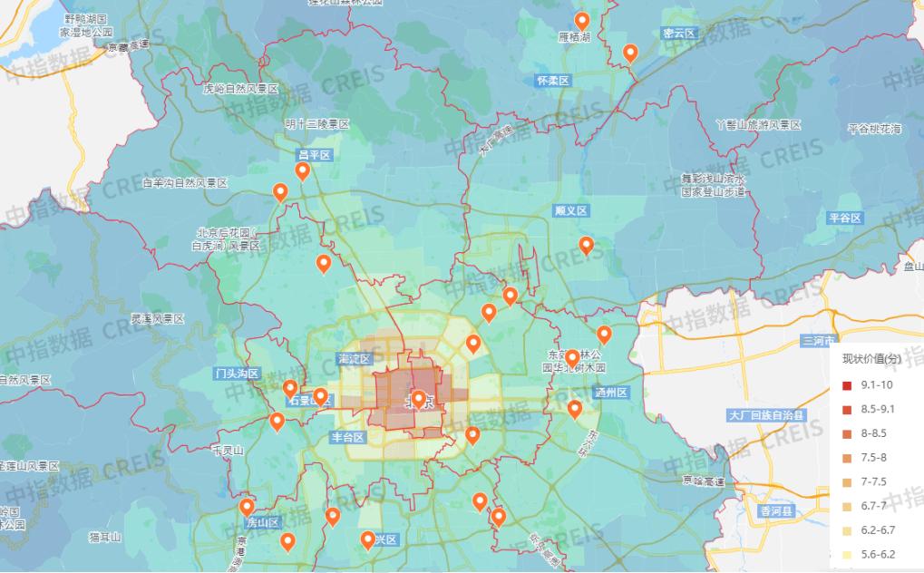Click 香河县 county label

(x=777, y=511)
